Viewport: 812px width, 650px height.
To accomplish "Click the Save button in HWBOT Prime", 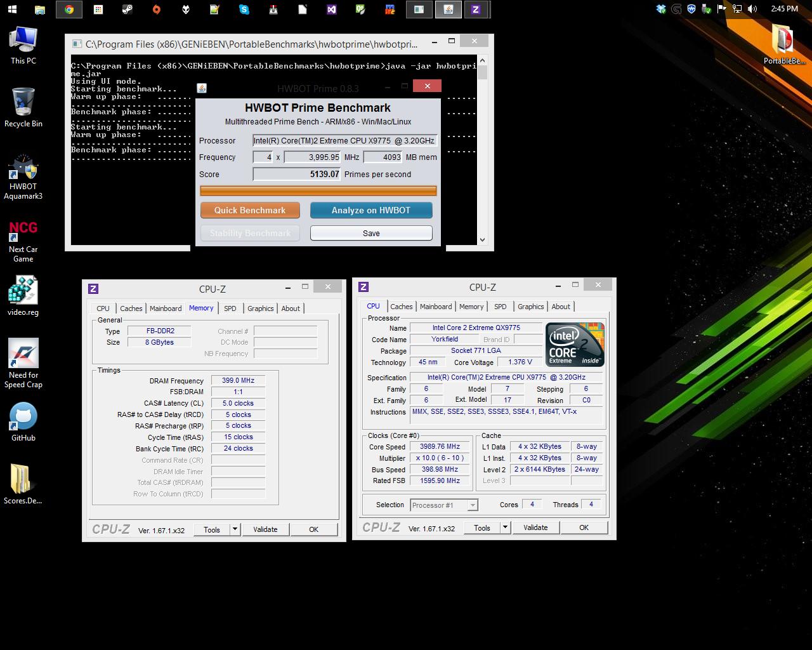I will (371, 233).
